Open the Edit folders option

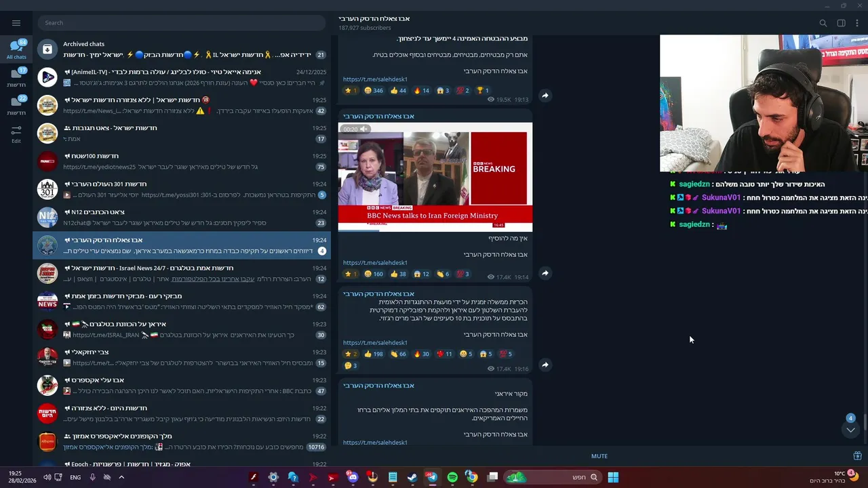coord(16,134)
